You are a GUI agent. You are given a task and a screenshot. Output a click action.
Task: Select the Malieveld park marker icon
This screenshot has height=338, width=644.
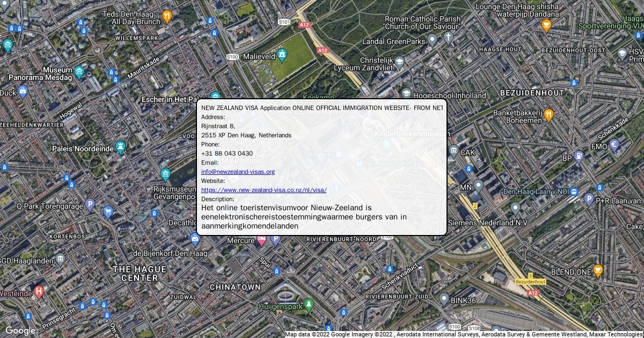pos(282,55)
